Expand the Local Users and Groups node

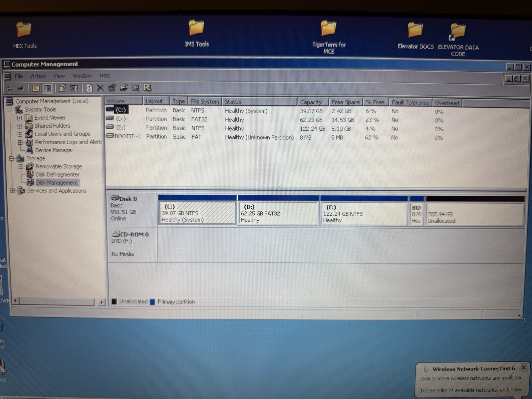pyautogui.click(x=20, y=134)
